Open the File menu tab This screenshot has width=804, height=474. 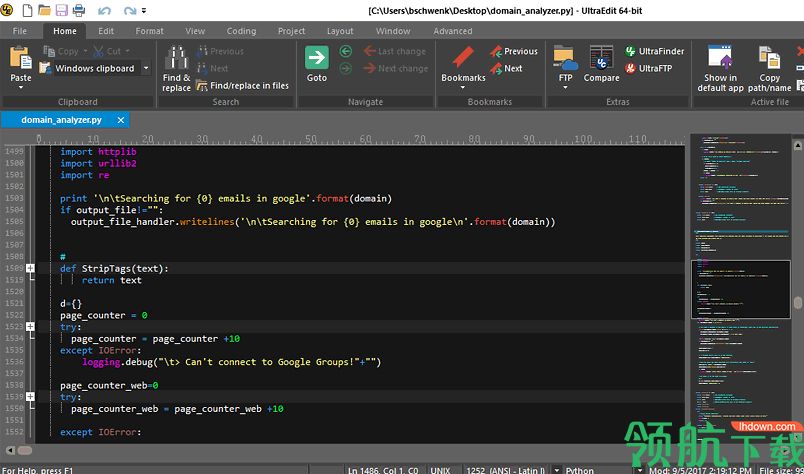pyautogui.click(x=19, y=31)
